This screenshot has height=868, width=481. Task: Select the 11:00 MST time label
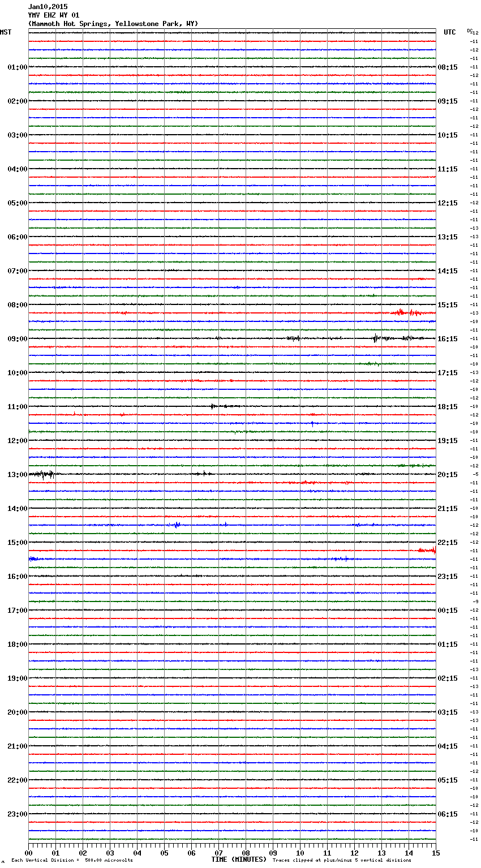click(18, 407)
